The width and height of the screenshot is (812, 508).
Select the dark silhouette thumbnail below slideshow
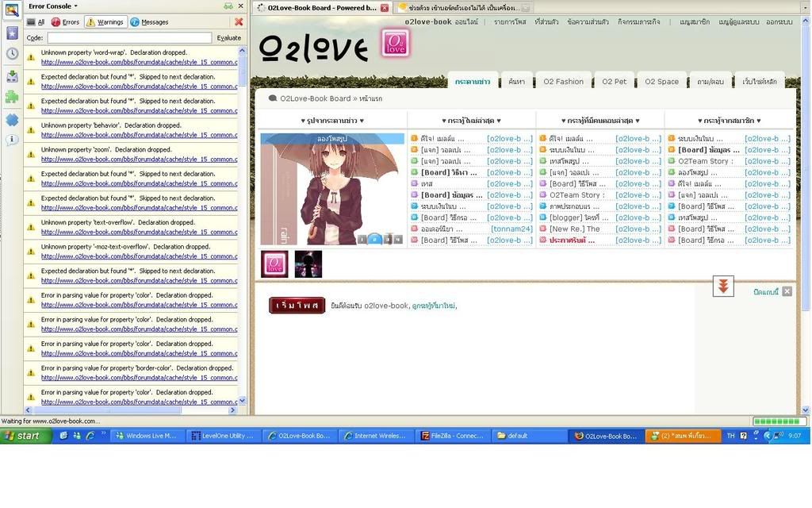coord(308,264)
